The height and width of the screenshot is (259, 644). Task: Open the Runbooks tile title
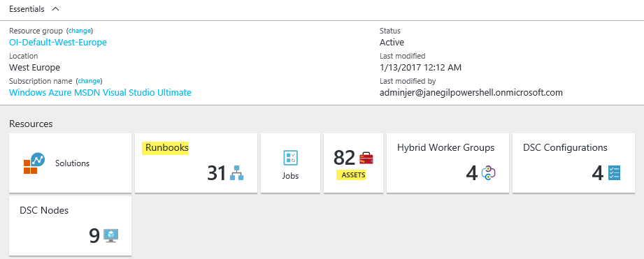[166, 148]
